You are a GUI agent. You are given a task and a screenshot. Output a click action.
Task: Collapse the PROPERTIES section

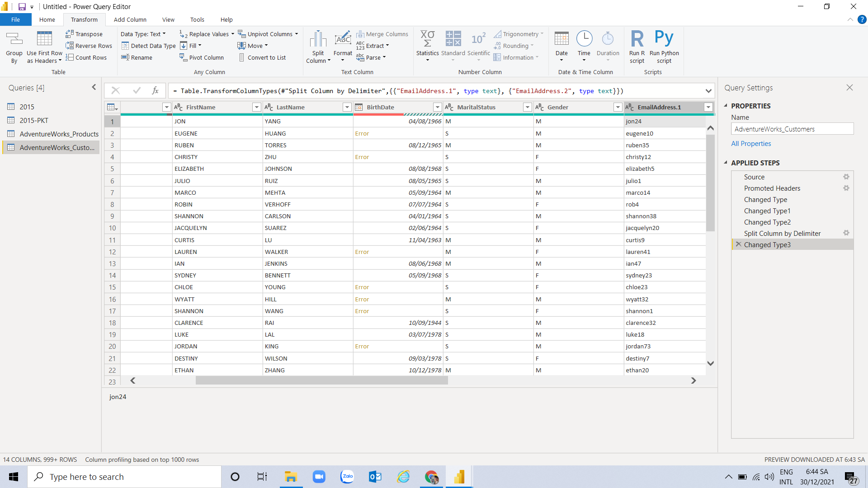pyautogui.click(x=726, y=106)
